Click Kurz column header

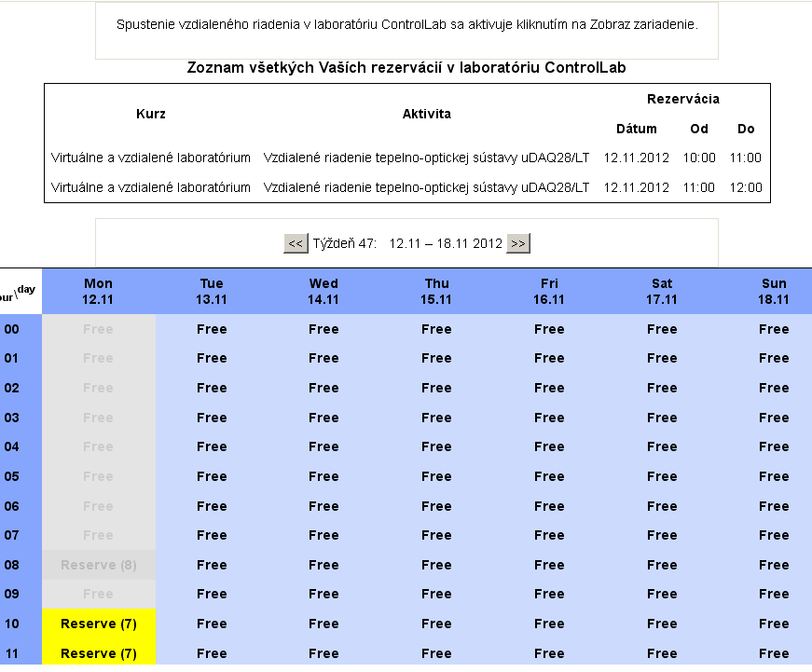151,114
